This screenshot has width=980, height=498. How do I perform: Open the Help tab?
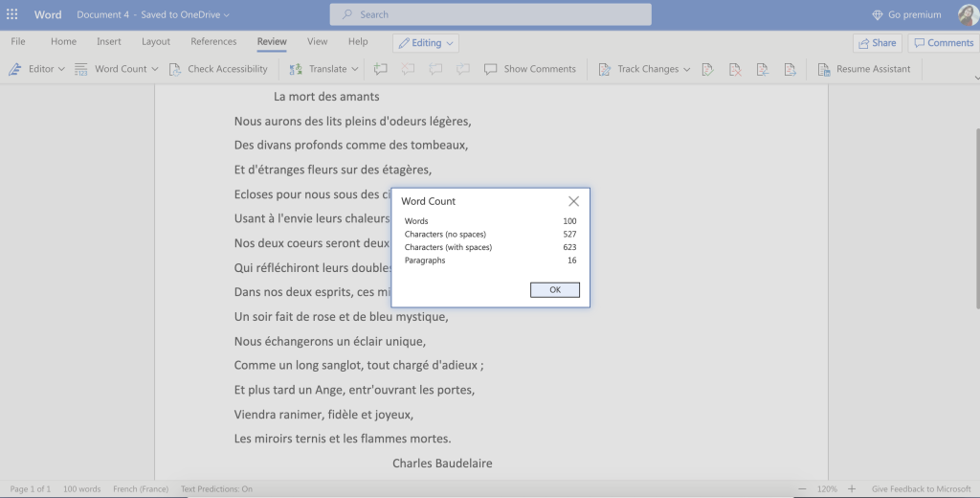(x=358, y=41)
